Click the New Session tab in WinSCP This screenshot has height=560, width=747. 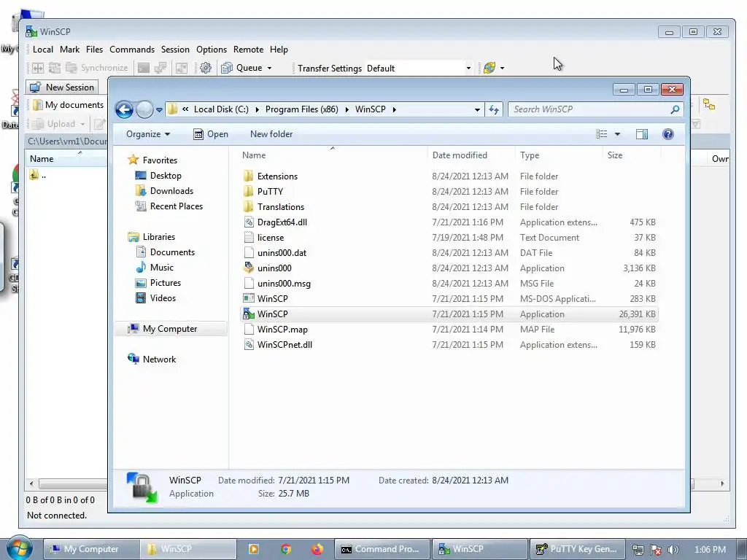point(62,87)
